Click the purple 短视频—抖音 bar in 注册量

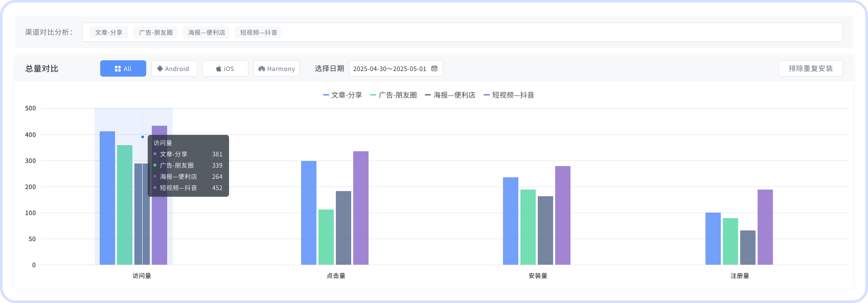pos(765,227)
